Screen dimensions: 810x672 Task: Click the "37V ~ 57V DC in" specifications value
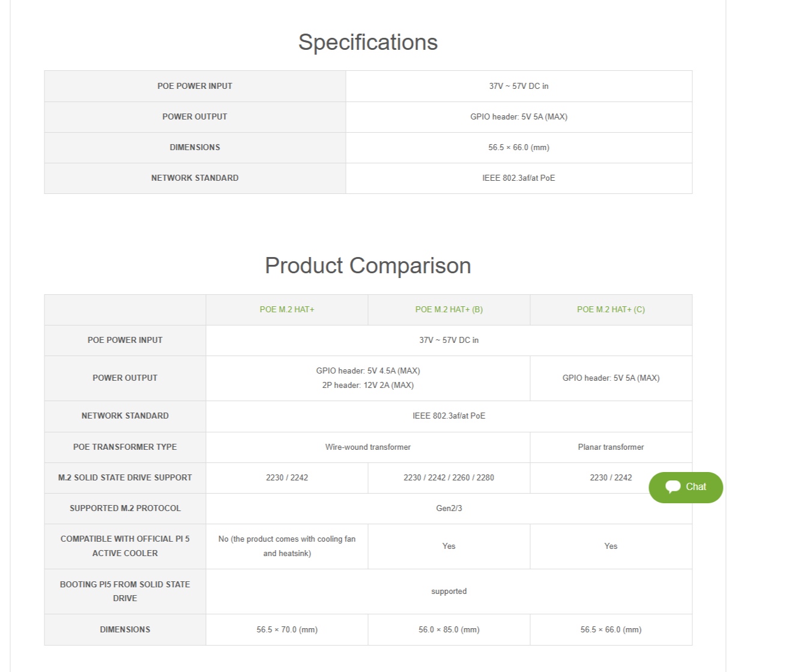pos(518,86)
